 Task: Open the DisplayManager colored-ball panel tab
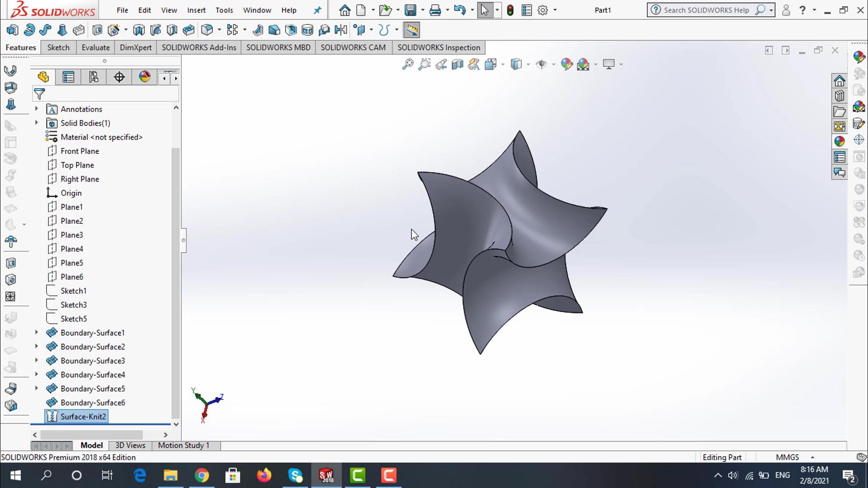tap(144, 77)
